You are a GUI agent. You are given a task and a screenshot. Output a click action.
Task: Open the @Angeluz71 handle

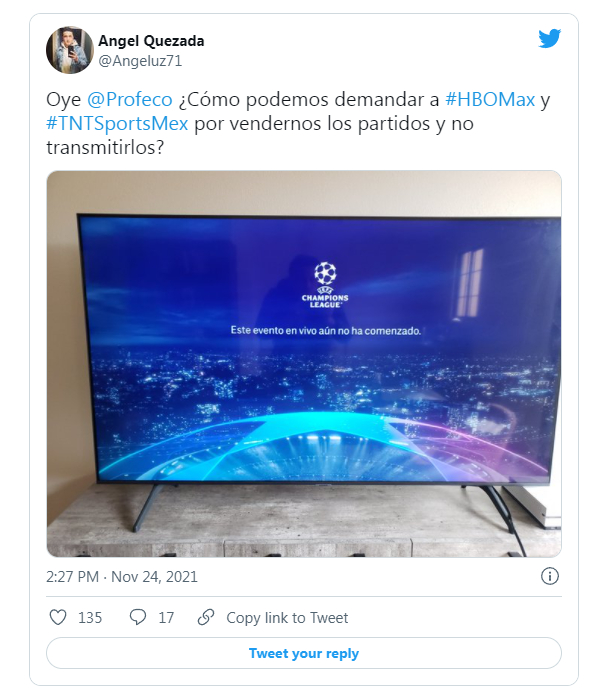coord(140,61)
